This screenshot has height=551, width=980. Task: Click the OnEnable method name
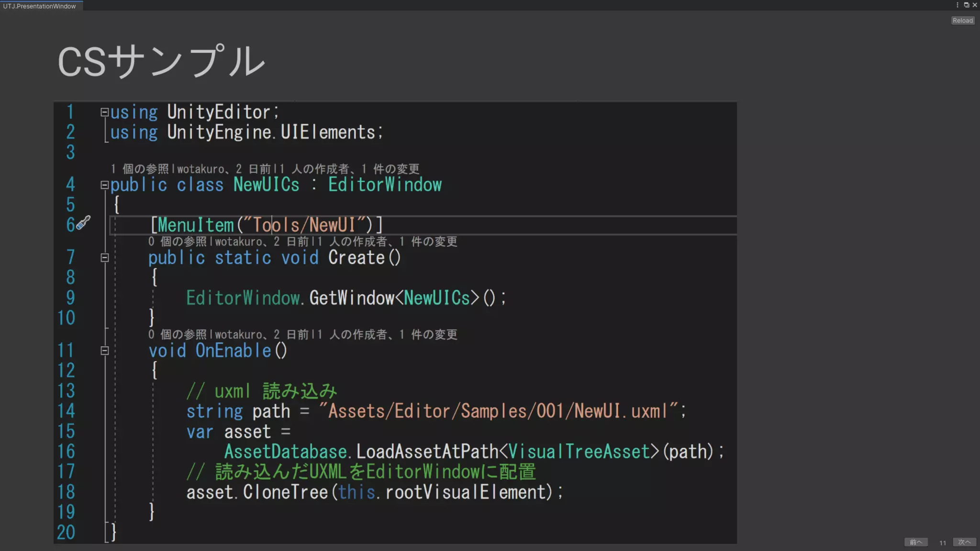coord(233,351)
